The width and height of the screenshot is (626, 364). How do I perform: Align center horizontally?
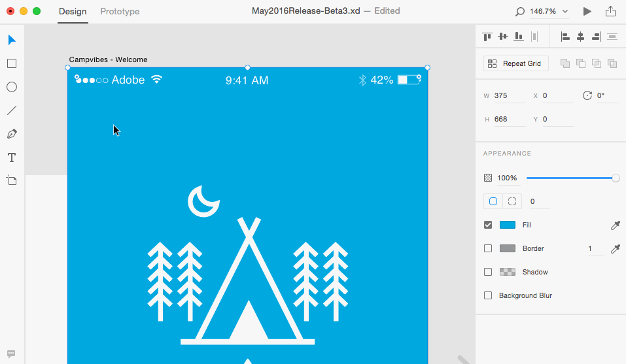(580, 37)
